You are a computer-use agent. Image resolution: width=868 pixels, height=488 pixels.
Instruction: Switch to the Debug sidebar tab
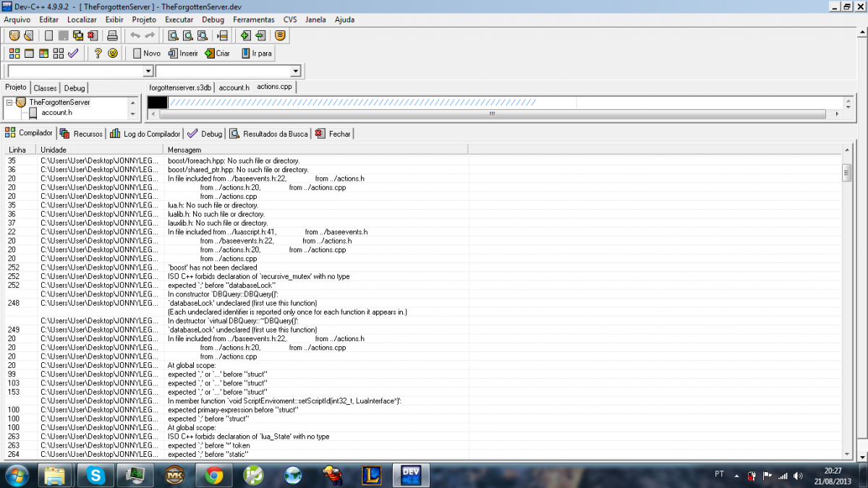pos(75,87)
